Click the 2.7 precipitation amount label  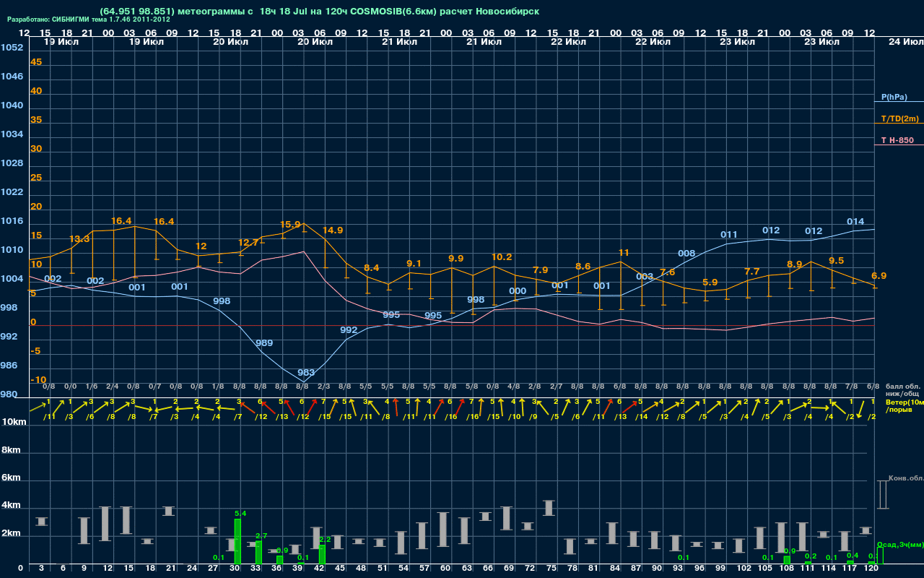click(x=262, y=536)
